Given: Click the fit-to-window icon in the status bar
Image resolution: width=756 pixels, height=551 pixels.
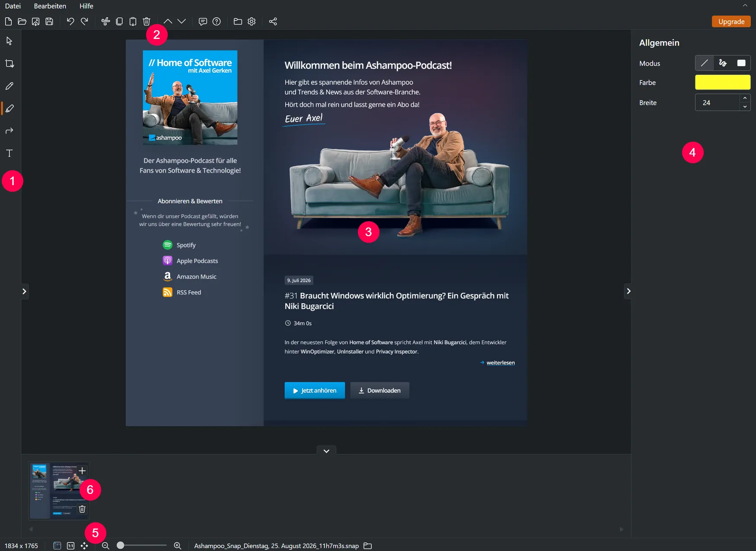Looking at the screenshot, I should coord(57,546).
